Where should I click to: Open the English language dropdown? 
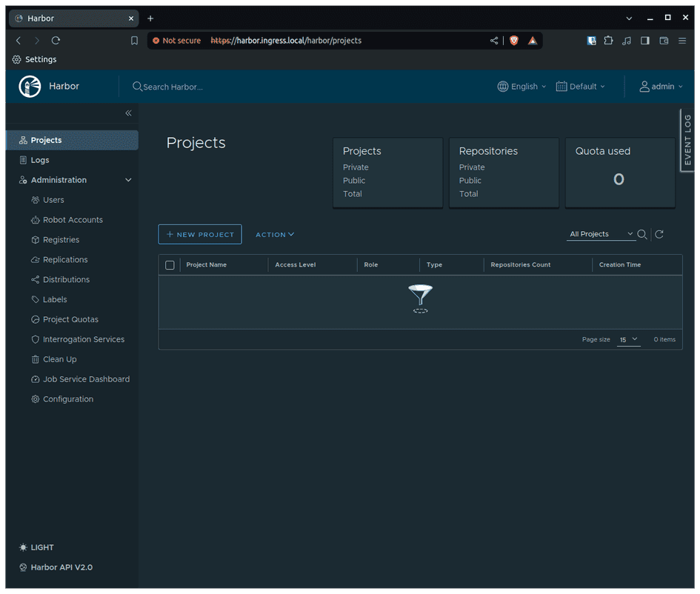point(521,86)
